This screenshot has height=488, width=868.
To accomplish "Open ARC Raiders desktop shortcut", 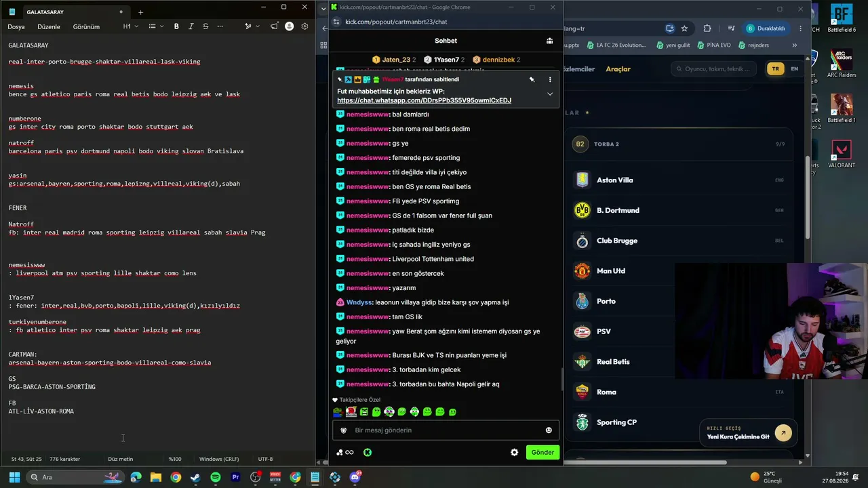I will coord(842,64).
